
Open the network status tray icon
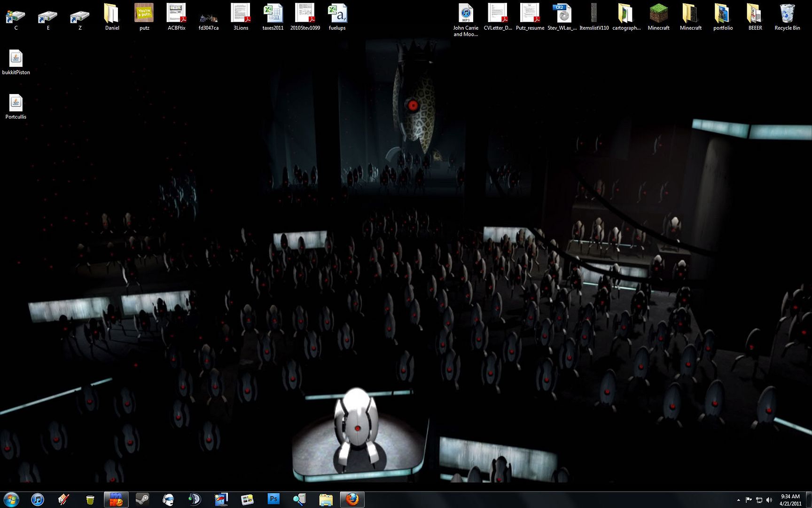tap(759, 500)
